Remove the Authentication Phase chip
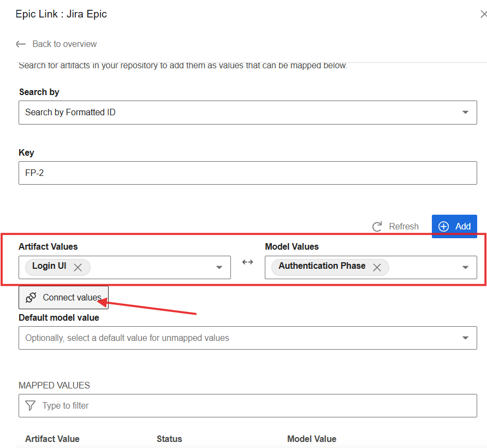This screenshot has height=448, width=487. click(x=377, y=267)
